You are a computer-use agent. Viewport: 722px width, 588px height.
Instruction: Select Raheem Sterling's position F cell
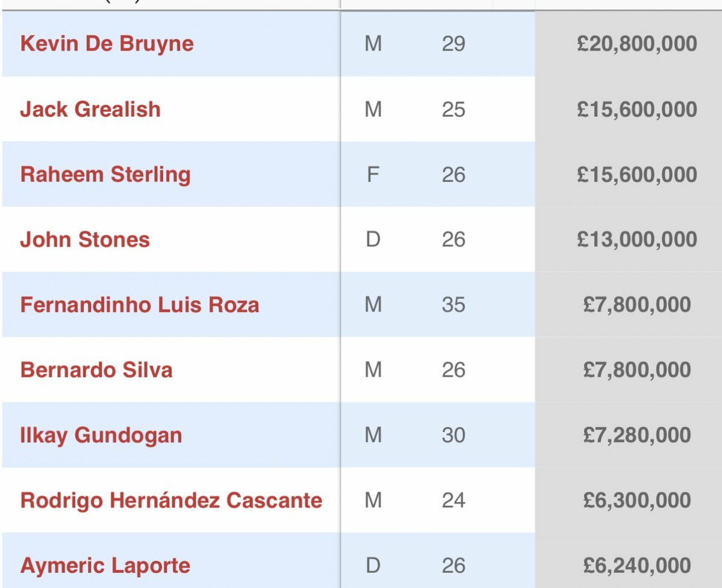coord(373,175)
